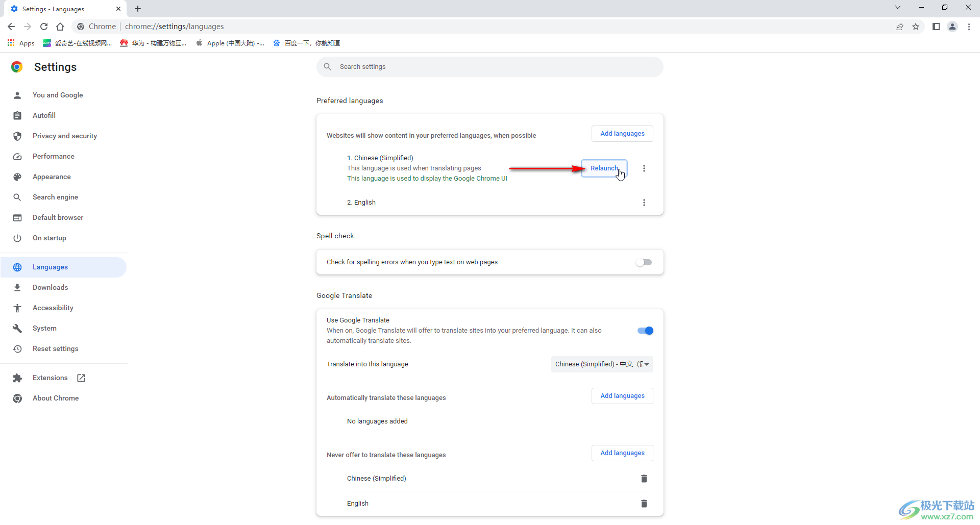Open the tab search chevron

(898, 8)
